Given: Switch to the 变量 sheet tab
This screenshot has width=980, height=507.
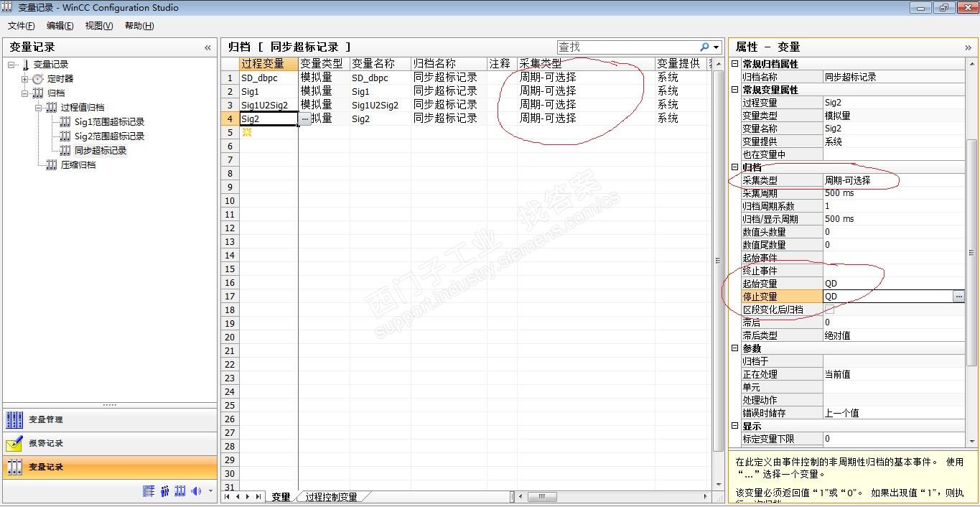Looking at the screenshot, I should tap(281, 497).
